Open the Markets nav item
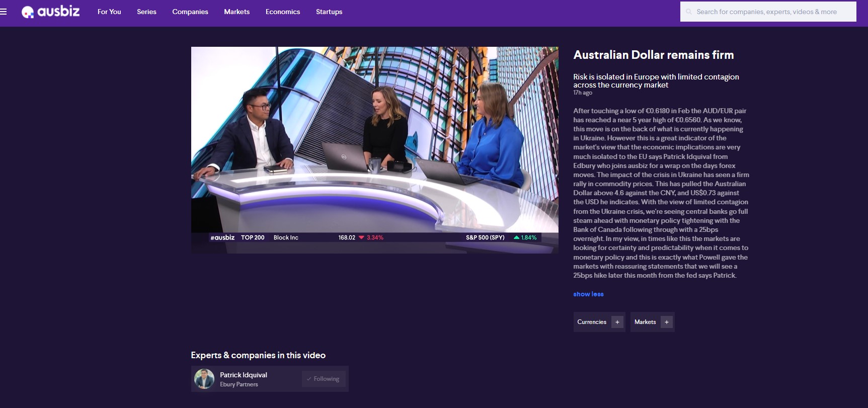 [237, 12]
